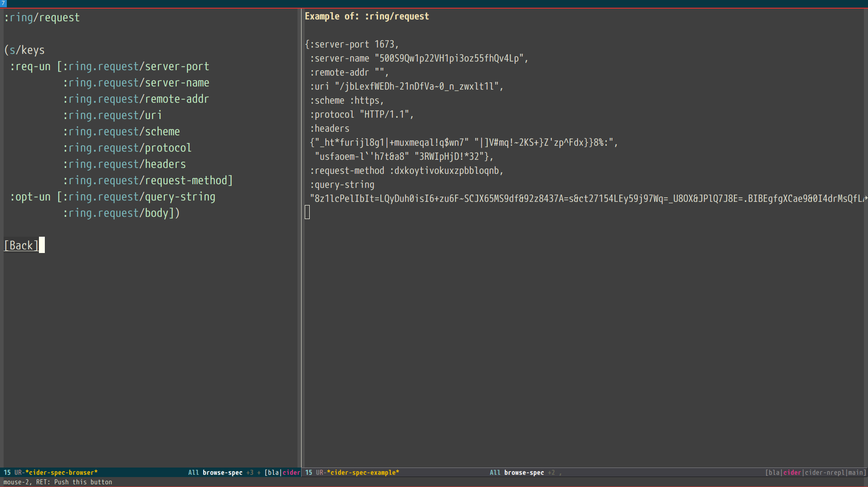Expand hidden minor modes via +2 indicator
The image size is (868, 487).
tap(551, 473)
